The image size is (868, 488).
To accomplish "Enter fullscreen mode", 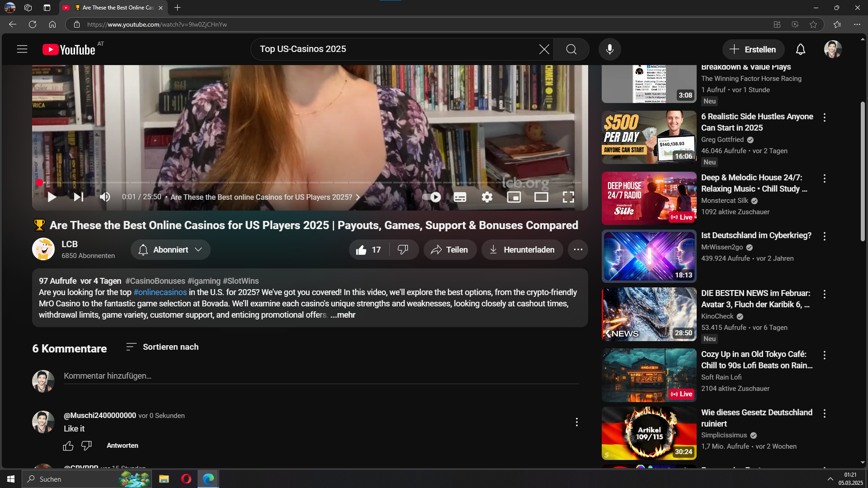I will click(568, 197).
